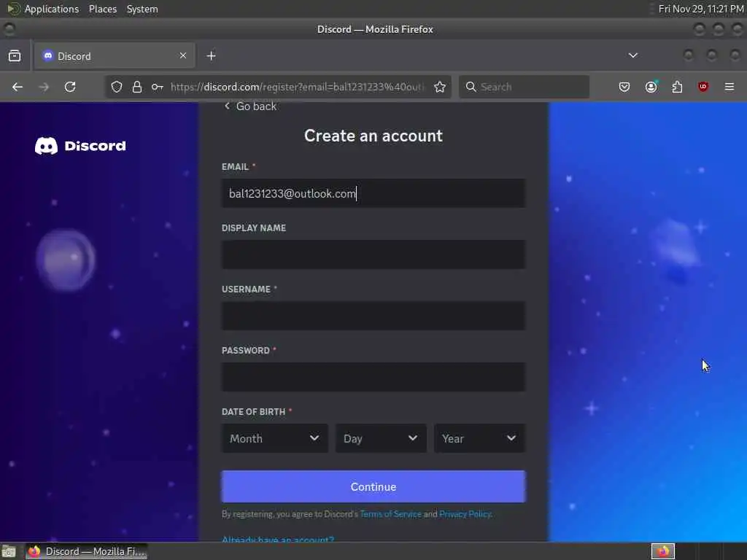
Task: Click the forward navigation arrow
Action: coord(44,87)
